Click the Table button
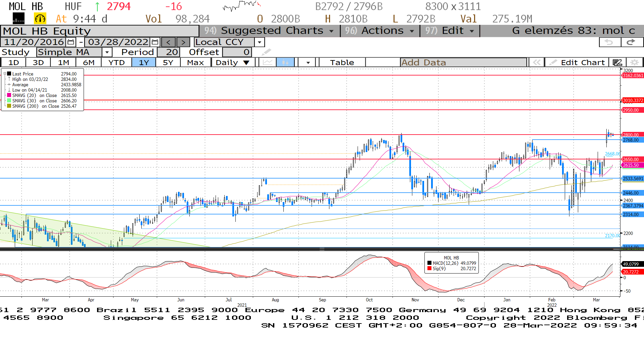The image size is (644, 344). point(342,62)
